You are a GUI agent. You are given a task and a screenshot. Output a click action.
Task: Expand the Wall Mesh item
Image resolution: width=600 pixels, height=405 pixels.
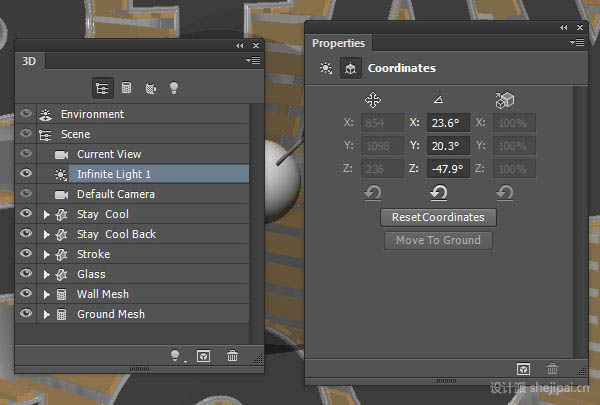click(46, 294)
